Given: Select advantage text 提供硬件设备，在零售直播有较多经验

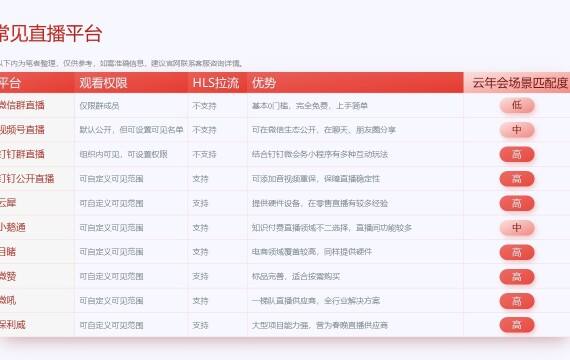Looking at the screenshot, I should [x=320, y=203].
